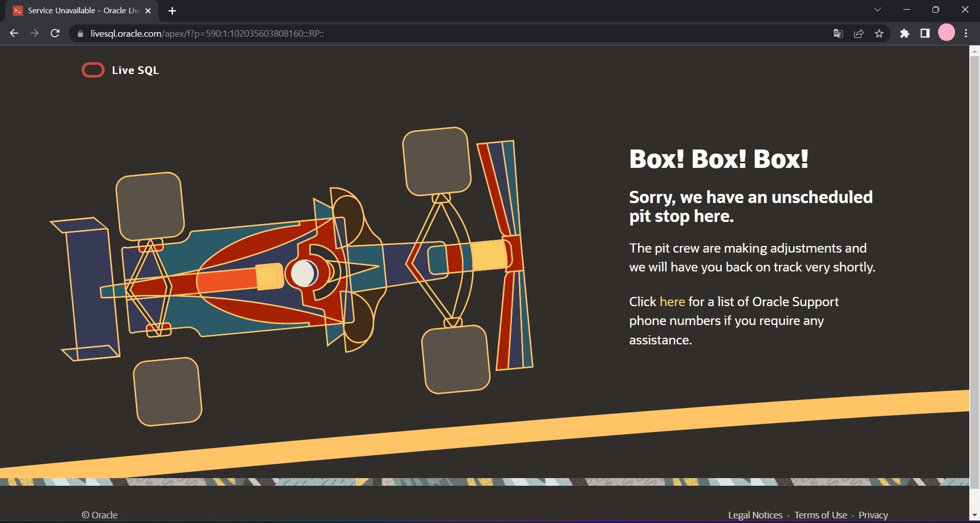The width and height of the screenshot is (980, 523).
Task: Click the 'here' support numbers link
Action: (672, 302)
